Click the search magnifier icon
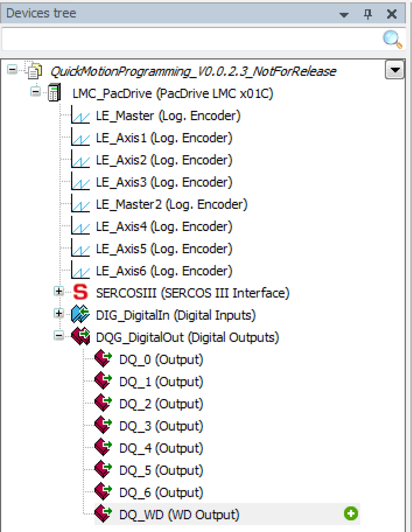The image size is (412, 532). 392,39
